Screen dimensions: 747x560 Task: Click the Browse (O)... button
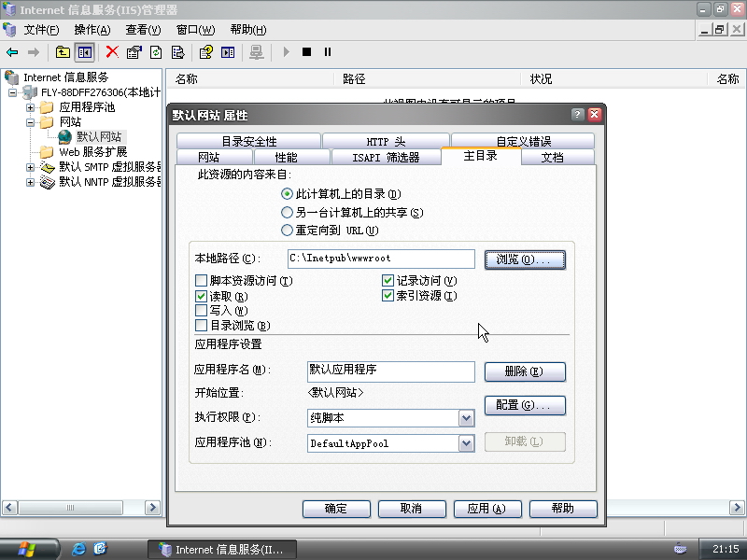pyautogui.click(x=525, y=259)
